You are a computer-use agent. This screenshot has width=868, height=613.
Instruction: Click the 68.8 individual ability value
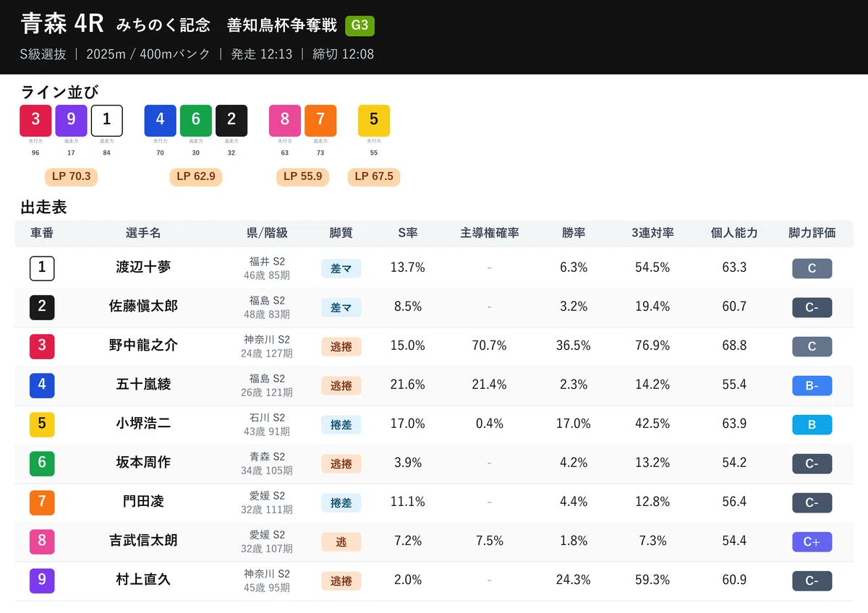point(734,346)
